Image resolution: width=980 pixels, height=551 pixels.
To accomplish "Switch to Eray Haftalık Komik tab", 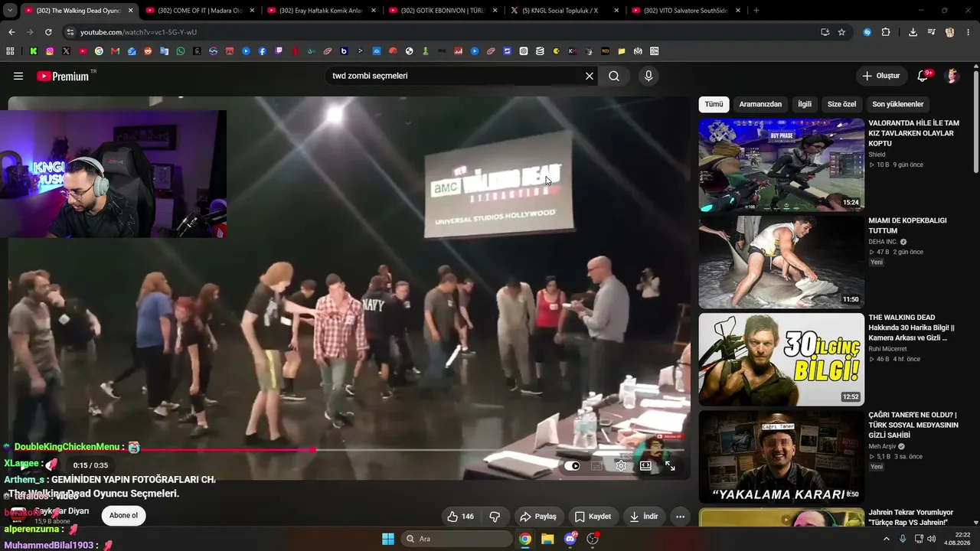I will pyautogui.click(x=321, y=11).
